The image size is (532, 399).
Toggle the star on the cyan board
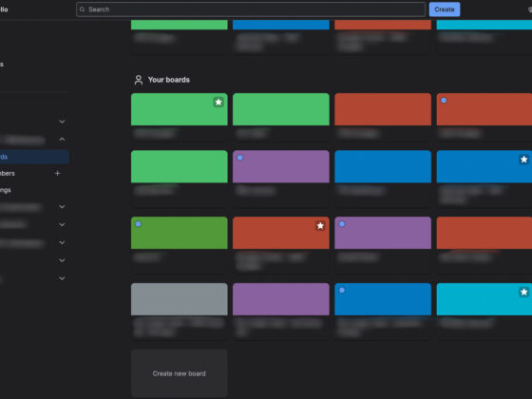523,293
